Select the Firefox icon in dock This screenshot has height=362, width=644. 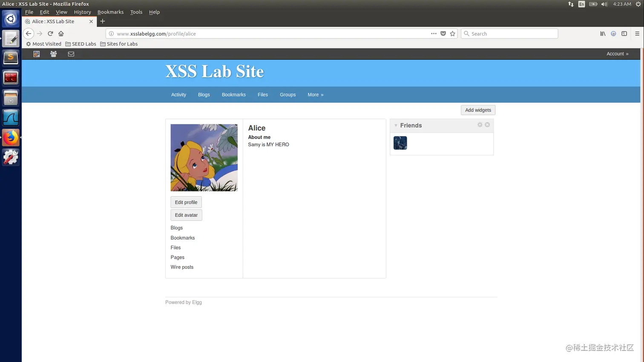(11, 137)
